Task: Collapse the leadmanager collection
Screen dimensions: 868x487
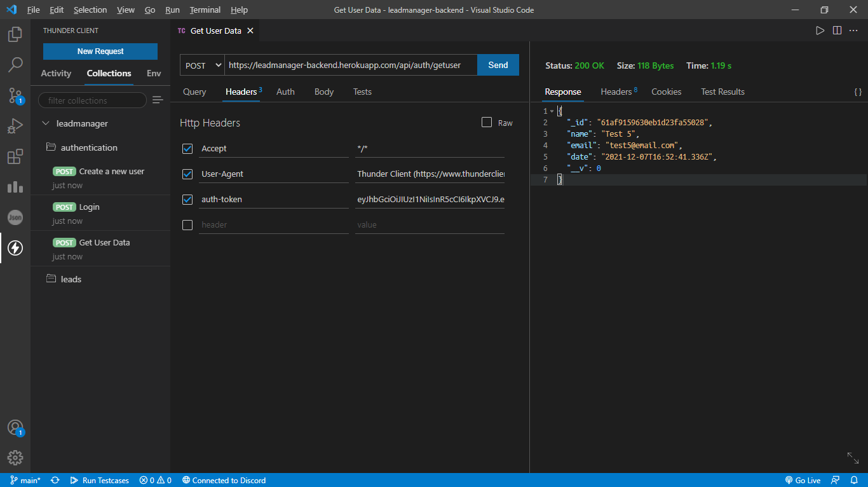Action: [x=45, y=123]
